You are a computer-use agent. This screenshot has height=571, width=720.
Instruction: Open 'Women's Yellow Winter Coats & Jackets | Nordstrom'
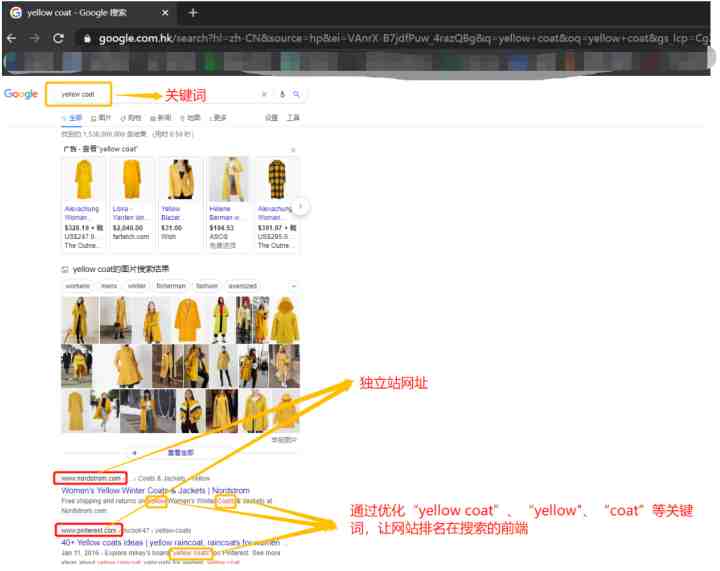click(x=155, y=490)
